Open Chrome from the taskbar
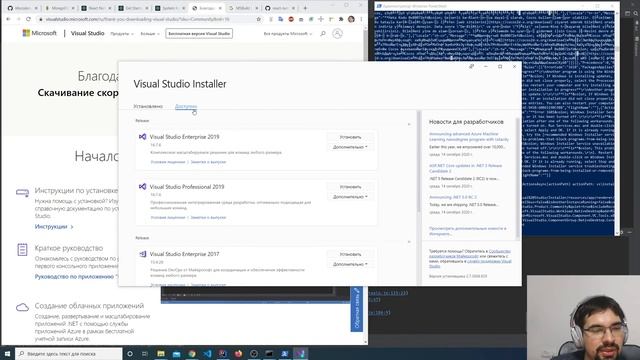The image size is (640, 360). pyautogui.click(x=192, y=353)
